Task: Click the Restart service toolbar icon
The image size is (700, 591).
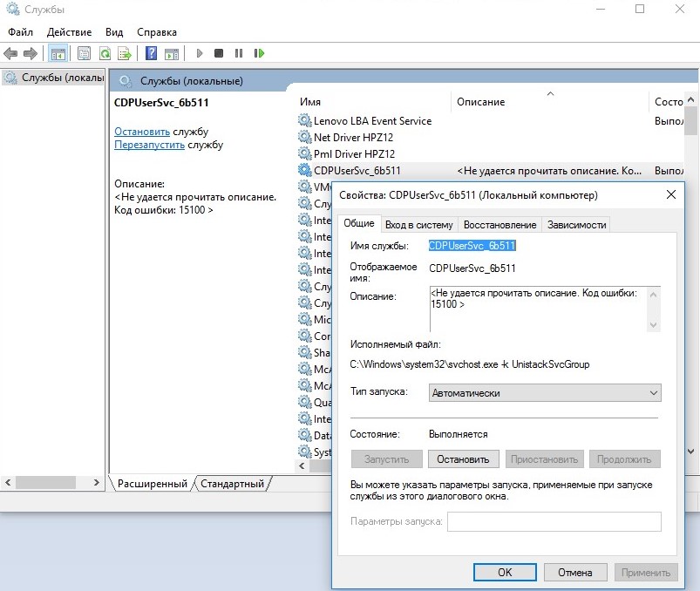Action: pos(259,53)
